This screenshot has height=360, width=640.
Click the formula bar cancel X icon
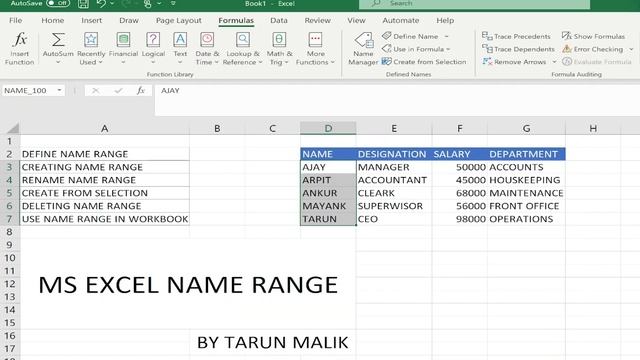[x=96, y=91]
